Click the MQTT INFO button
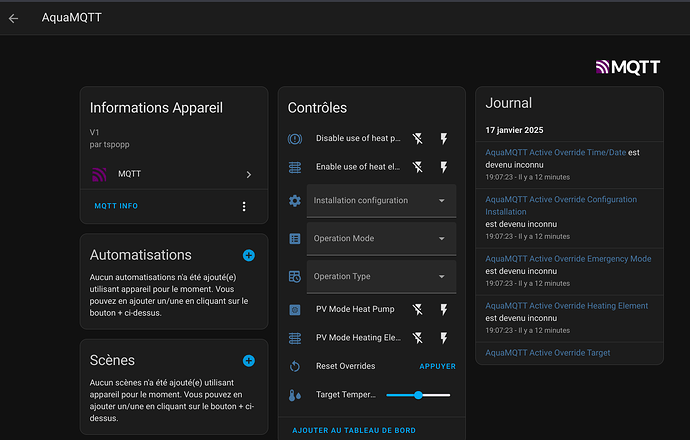This screenshot has height=440, width=690. [x=116, y=206]
